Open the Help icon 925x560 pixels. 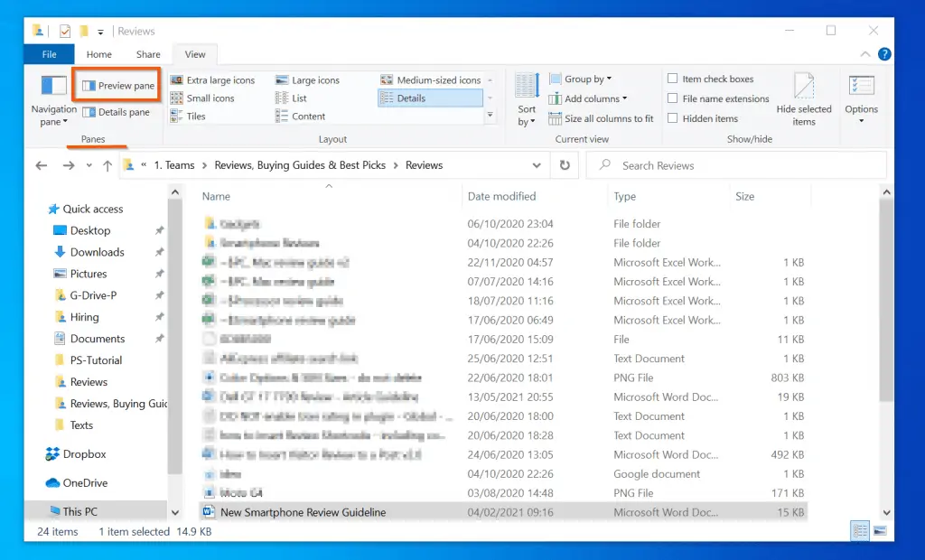(884, 54)
